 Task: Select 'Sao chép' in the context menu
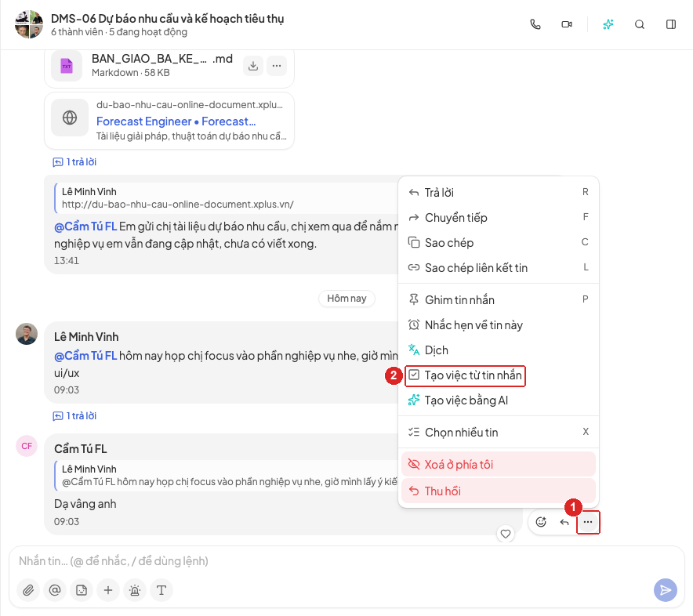(499, 243)
